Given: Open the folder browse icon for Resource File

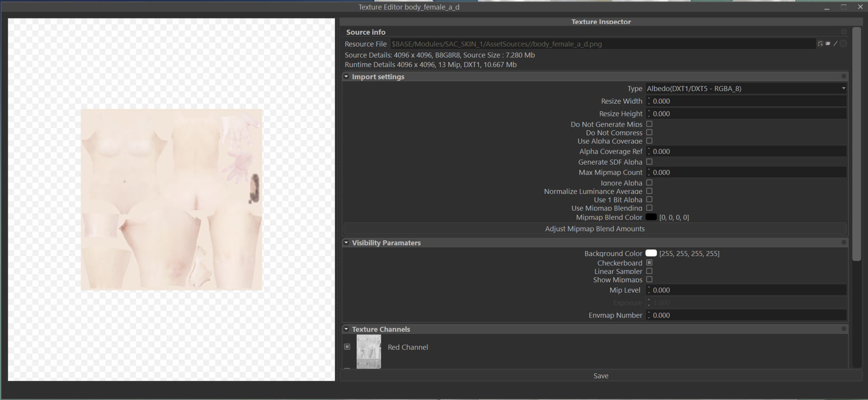Looking at the screenshot, I should click(828, 44).
